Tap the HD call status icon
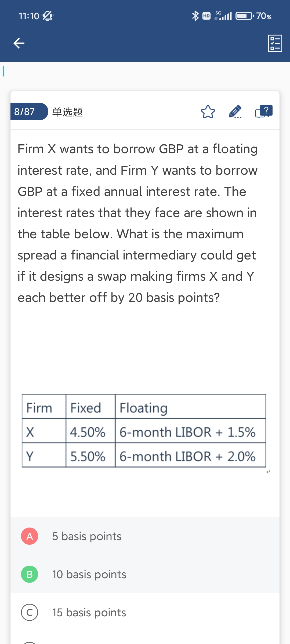Viewport: 290px width, 644px height. (x=206, y=16)
